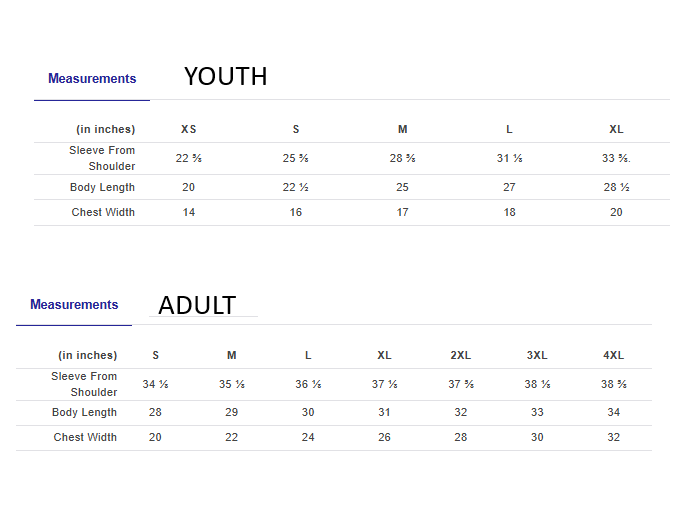The image size is (699, 516).
Task: Click youth Body Length value 27
Action: click(x=509, y=188)
